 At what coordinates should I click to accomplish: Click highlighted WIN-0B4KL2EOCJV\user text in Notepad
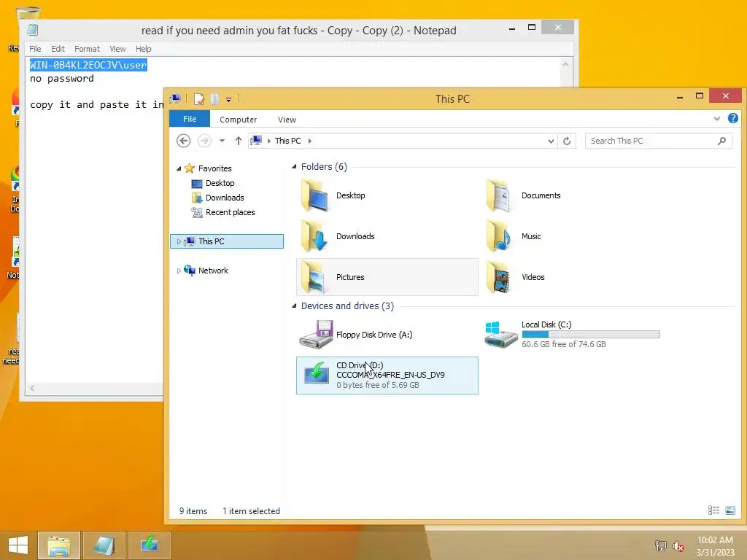[x=88, y=65]
